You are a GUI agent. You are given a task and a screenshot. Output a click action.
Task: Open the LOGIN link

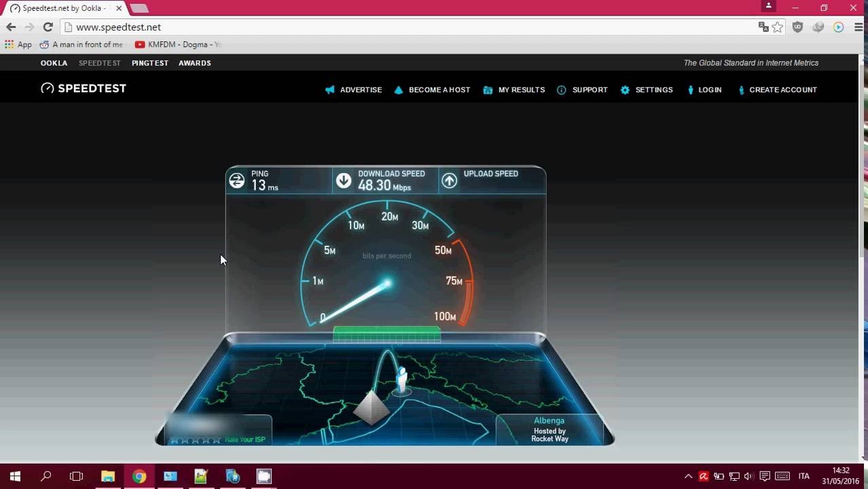click(710, 90)
